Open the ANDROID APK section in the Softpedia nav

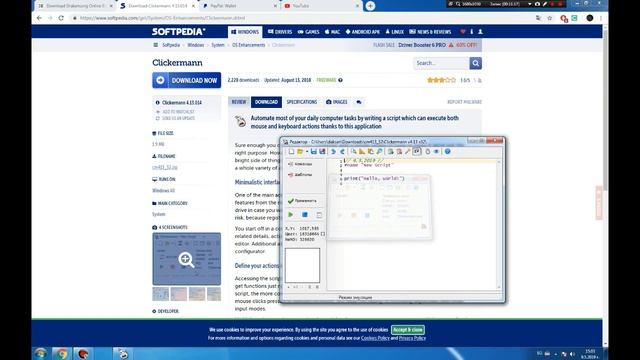click(x=363, y=32)
